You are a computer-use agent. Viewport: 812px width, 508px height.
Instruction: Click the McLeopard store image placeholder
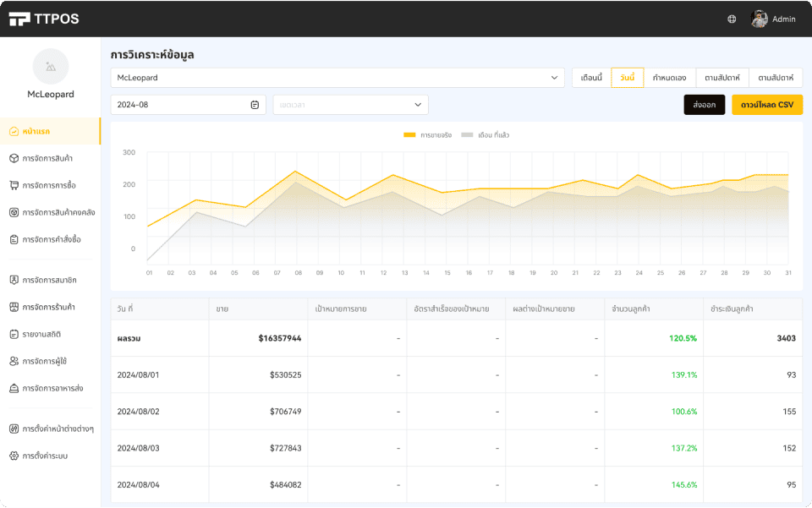(51, 67)
